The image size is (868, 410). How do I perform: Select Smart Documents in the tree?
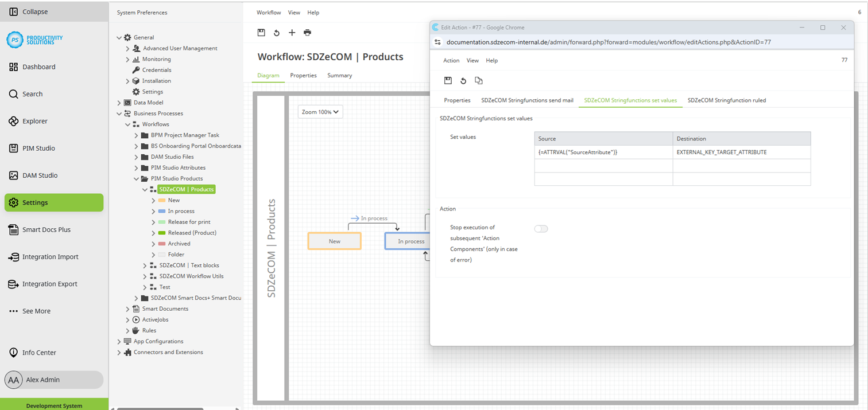(165, 309)
